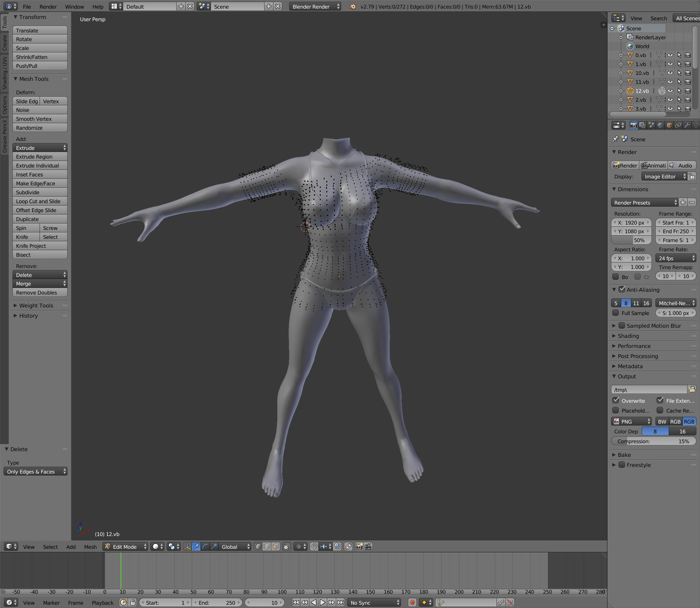Click the Knife Project button
This screenshot has height=608, width=700.
coord(40,246)
